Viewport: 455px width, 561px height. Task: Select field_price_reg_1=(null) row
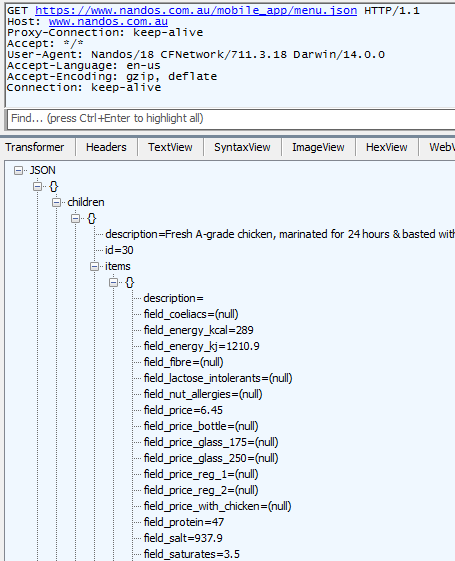pos(201,474)
